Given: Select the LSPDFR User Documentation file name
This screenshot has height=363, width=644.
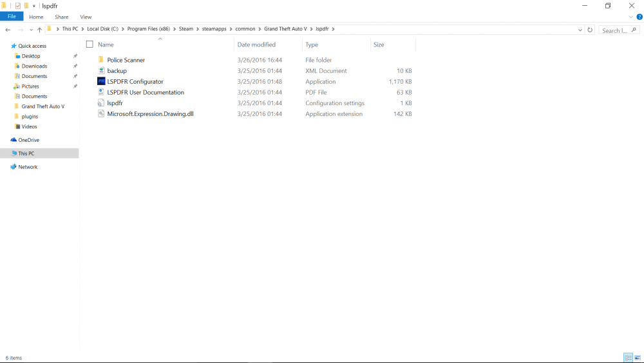Looking at the screenshot, I should tap(146, 92).
